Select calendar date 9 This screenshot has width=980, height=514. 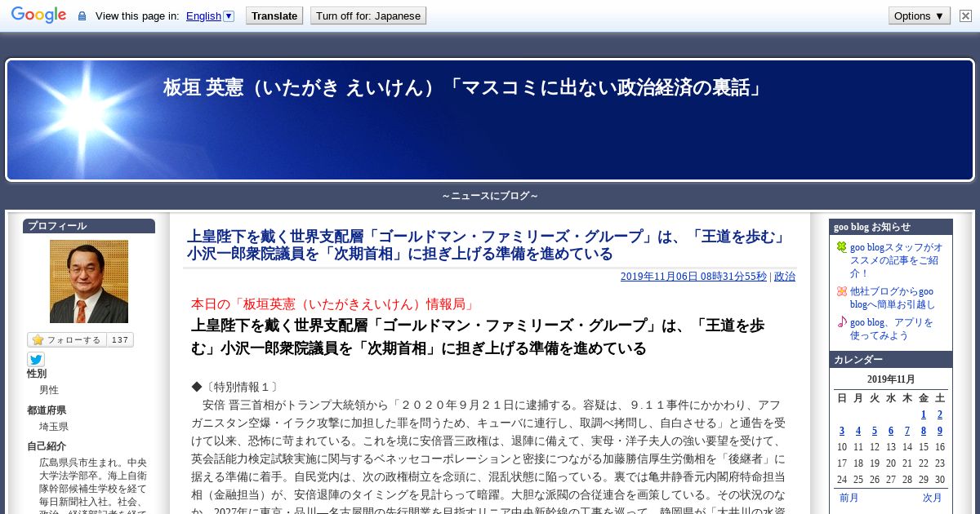click(940, 431)
